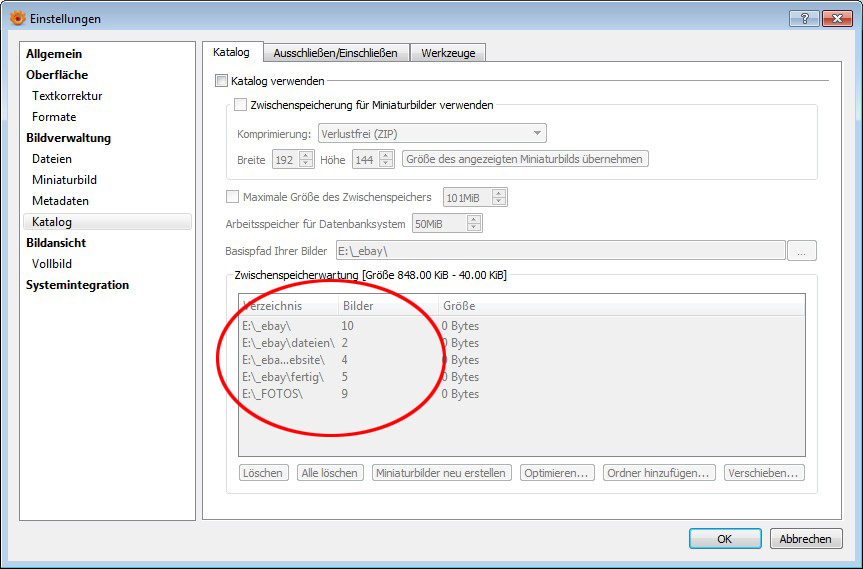Select the E:\_ebay\ row
The width and height of the screenshot is (863, 569).
(522, 326)
